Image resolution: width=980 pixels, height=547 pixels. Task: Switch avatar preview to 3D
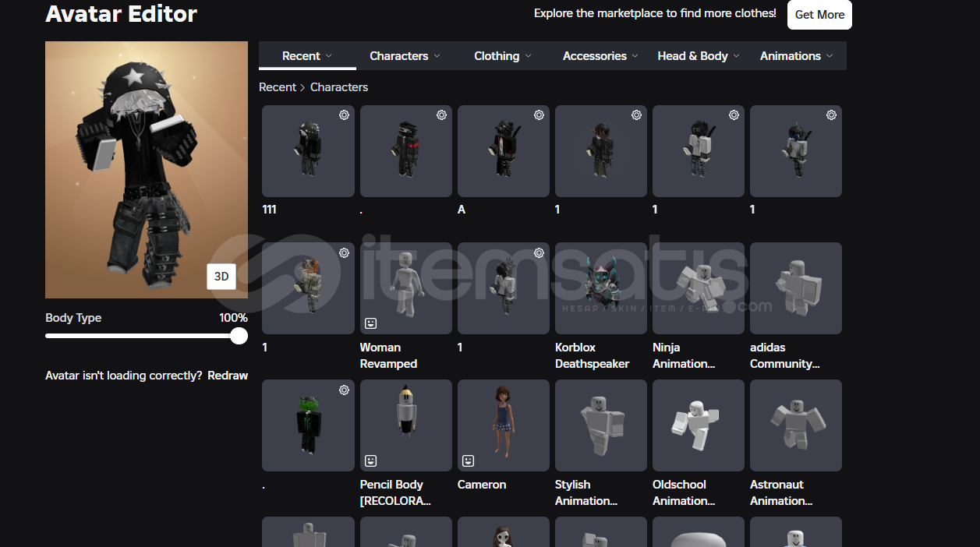[x=221, y=277]
